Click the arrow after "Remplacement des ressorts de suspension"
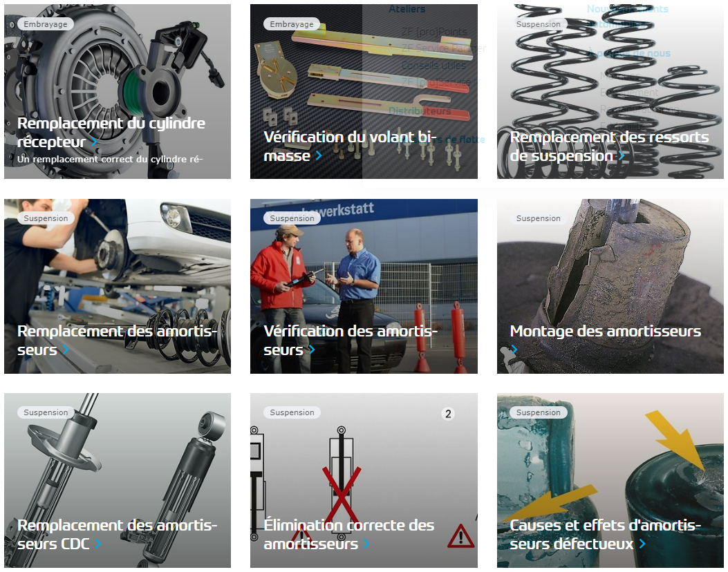Viewport: 728px width, 572px height. (x=622, y=156)
